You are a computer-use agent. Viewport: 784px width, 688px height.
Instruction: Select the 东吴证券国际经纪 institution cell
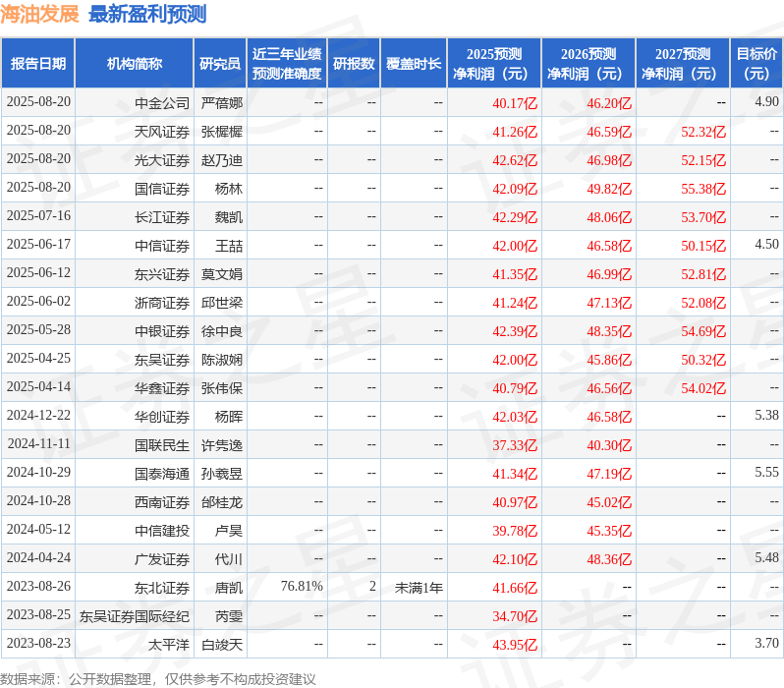pos(135,616)
